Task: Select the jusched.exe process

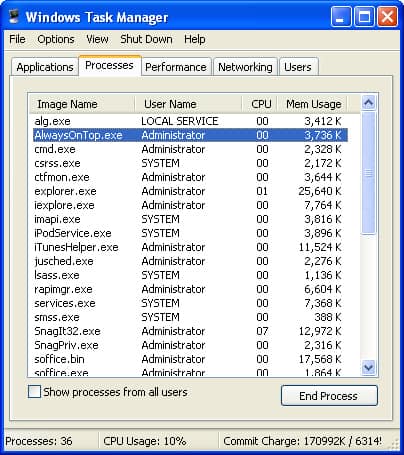Action: click(x=190, y=261)
